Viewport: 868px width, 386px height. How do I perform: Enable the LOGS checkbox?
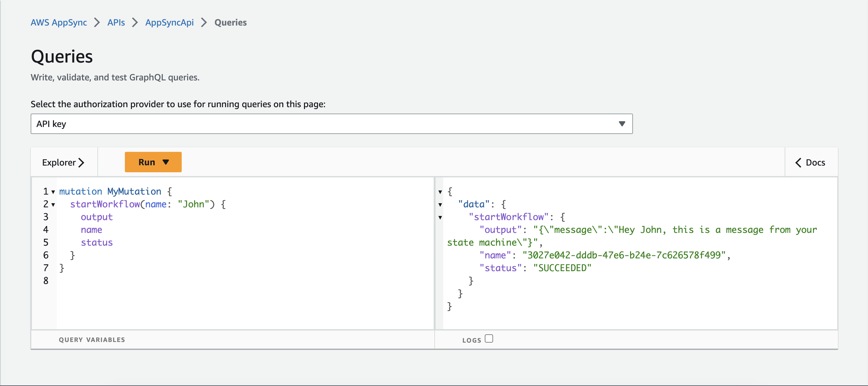pos(489,338)
